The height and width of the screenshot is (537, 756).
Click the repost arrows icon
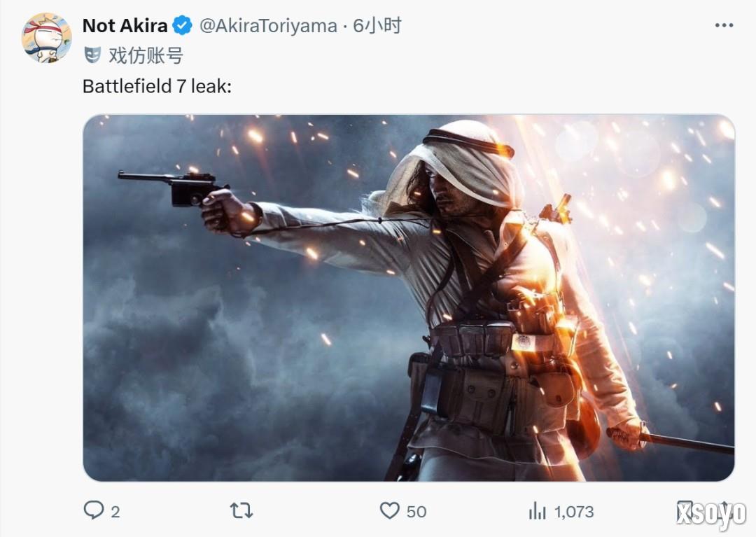click(x=241, y=511)
